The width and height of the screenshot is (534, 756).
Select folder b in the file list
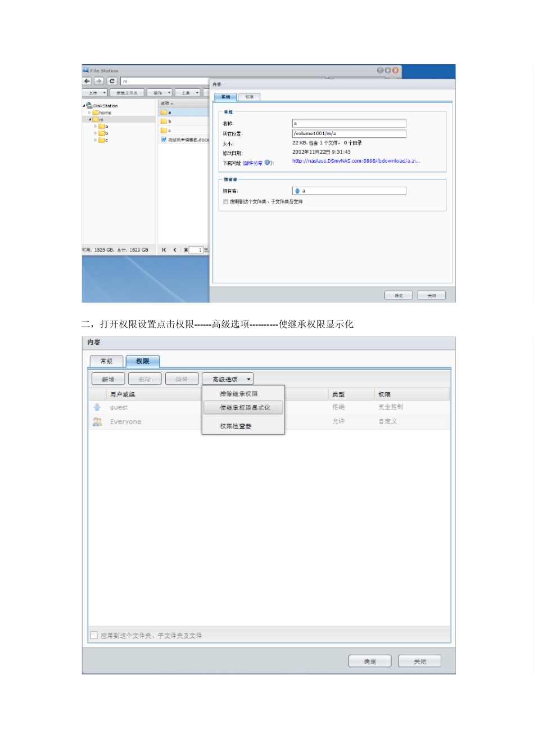tap(184, 121)
